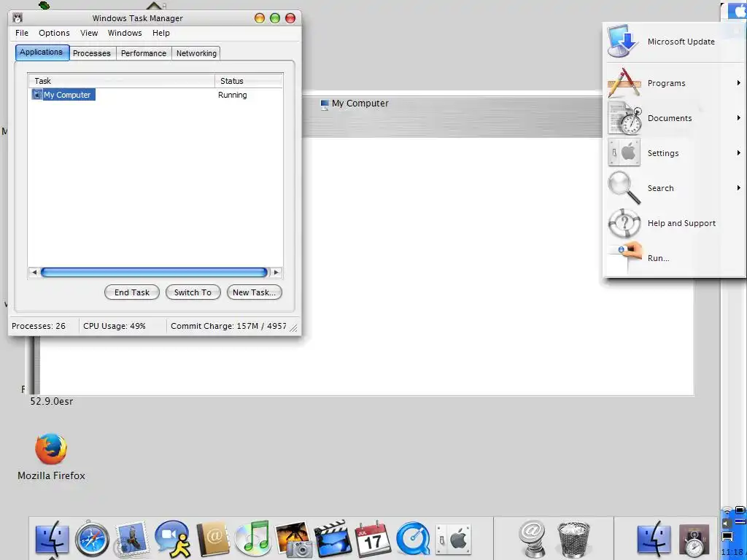Open the Windows menu in Task Manager

[125, 33]
